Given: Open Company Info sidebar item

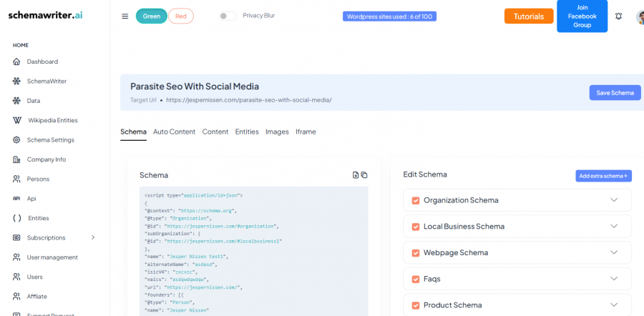Looking at the screenshot, I should click(x=46, y=159).
